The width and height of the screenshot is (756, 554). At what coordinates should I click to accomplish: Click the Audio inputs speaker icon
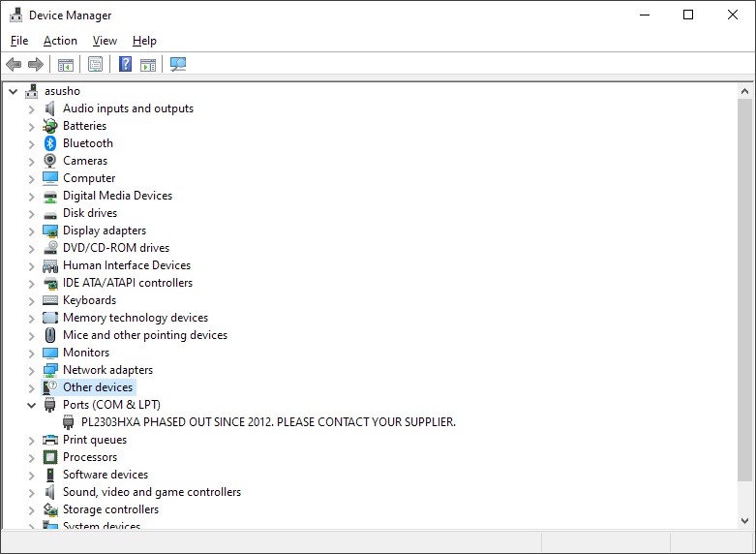click(50, 108)
